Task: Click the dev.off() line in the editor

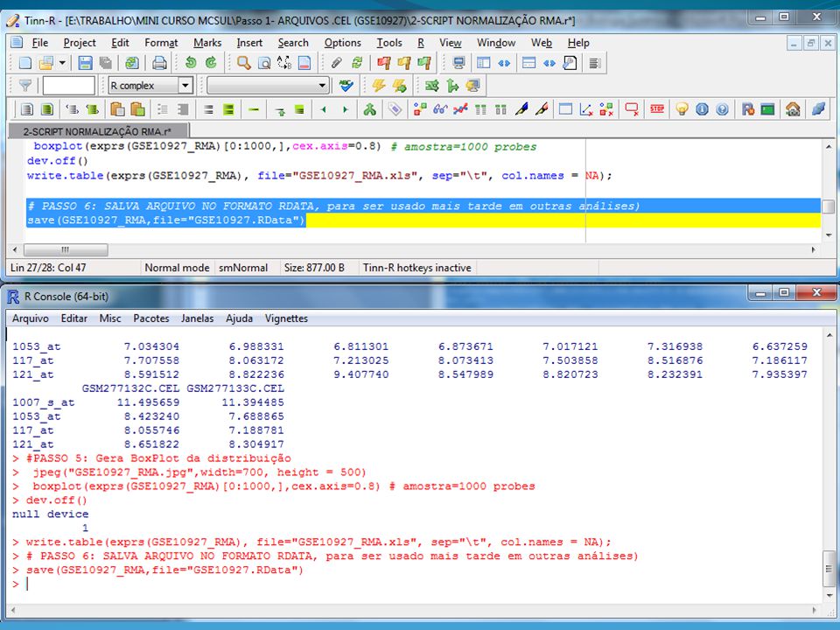Action: 58,161
